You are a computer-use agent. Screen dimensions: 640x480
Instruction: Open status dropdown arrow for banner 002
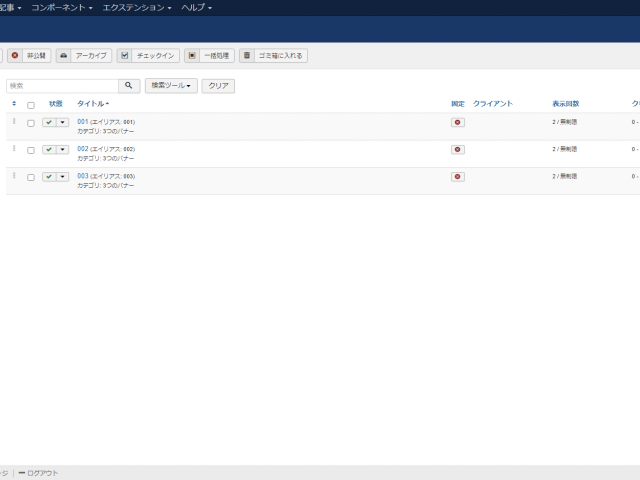point(62,149)
